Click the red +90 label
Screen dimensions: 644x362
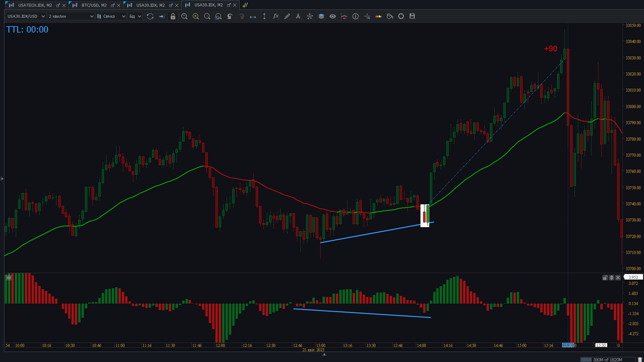tap(551, 49)
